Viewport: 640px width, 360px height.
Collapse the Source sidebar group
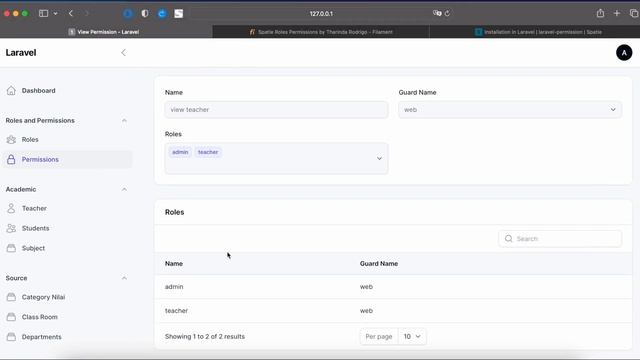point(124,278)
